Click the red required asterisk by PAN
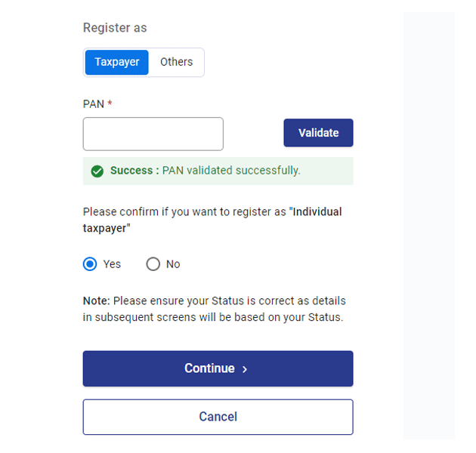 (110, 104)
